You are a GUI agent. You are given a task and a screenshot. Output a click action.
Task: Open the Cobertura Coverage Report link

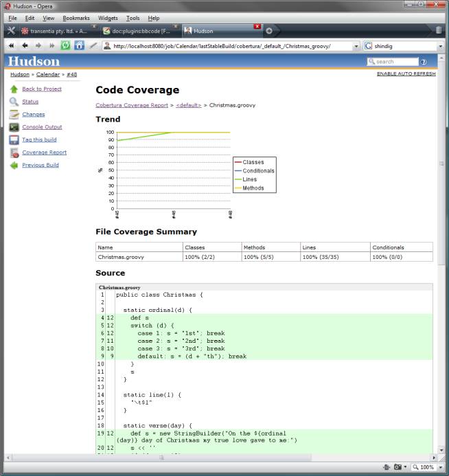[132, 105]
